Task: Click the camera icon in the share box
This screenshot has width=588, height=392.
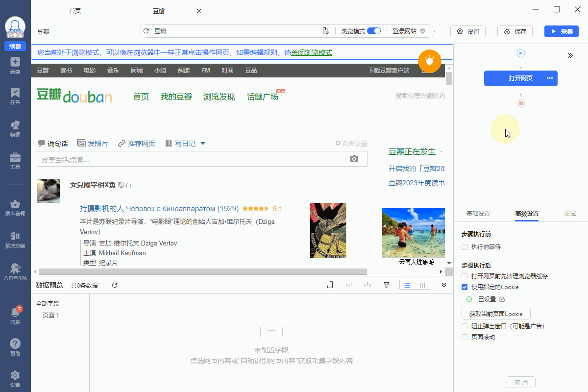Action: coord(354,159)
